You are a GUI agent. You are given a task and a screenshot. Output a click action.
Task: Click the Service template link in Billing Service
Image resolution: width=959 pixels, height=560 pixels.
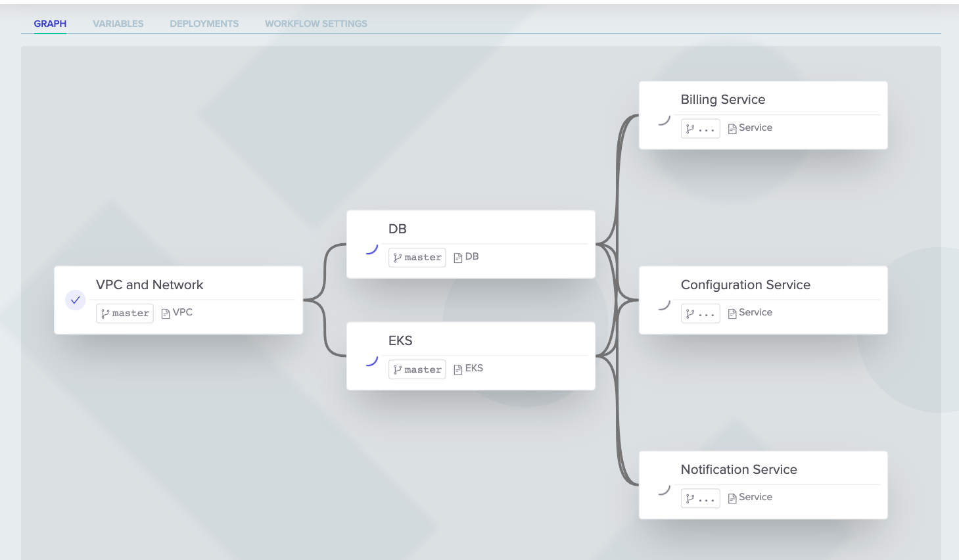coord(755,128)
